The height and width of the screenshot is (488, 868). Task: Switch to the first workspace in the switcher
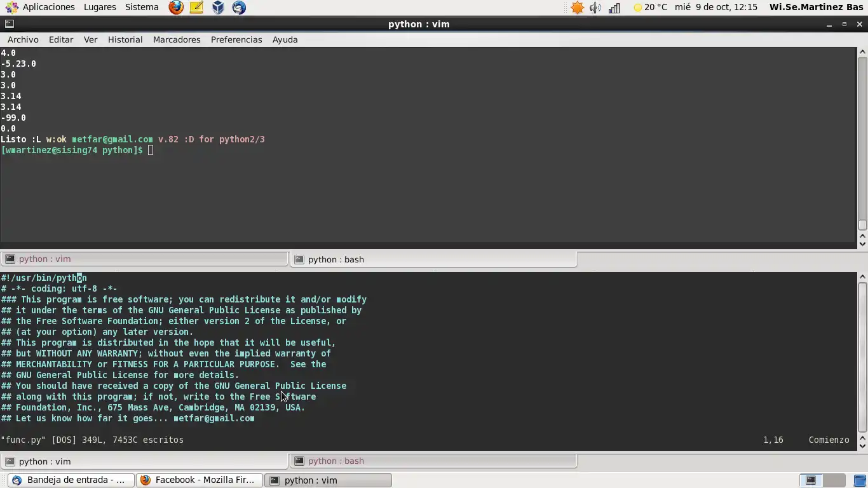811,480
